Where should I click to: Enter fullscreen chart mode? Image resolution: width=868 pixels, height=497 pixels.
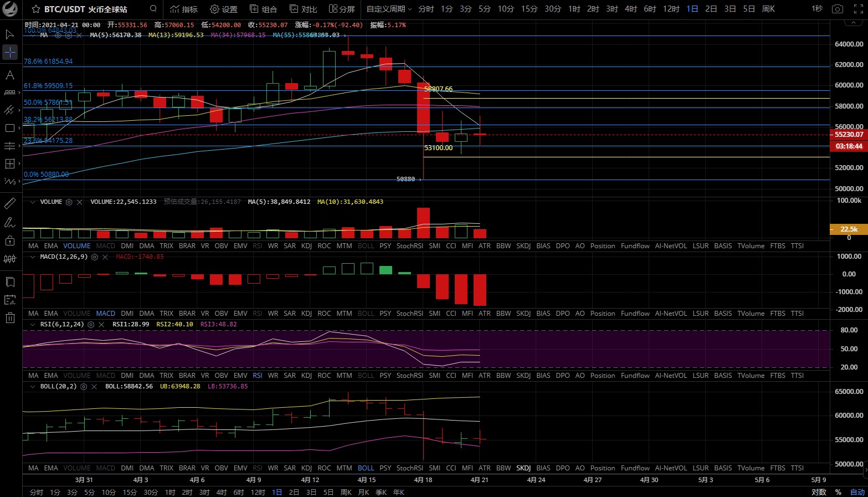(x=856, y=9)
